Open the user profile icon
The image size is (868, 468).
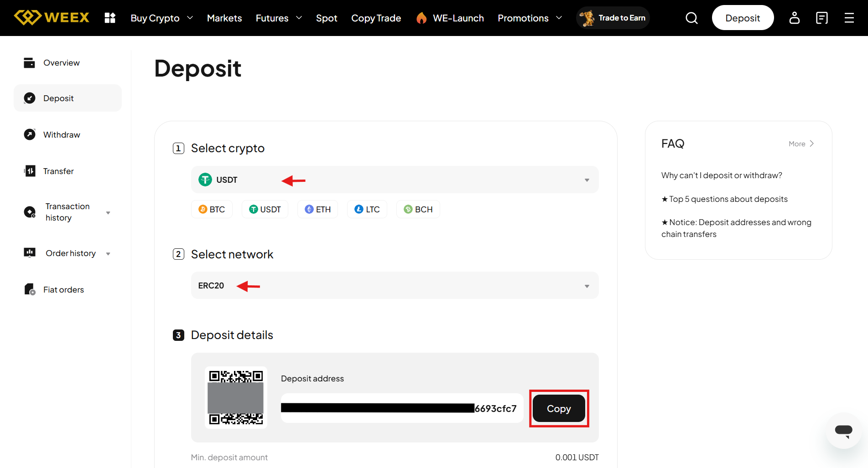coord(794,18)
